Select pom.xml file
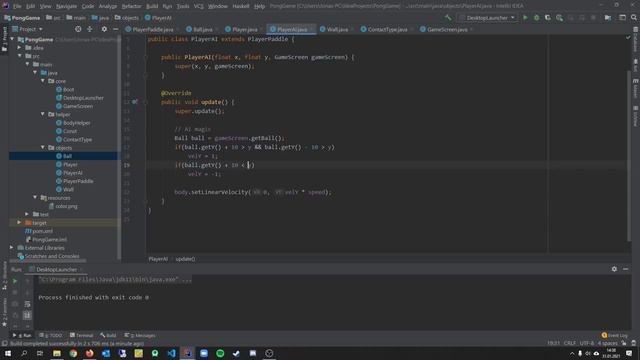 pyautogui.click(x=42, y=231)
